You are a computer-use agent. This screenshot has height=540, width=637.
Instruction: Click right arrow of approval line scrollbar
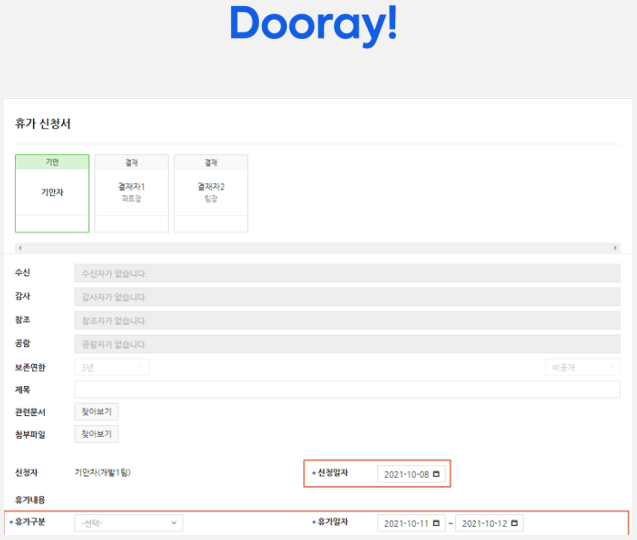pyautogui.click(x=615, y=248)
